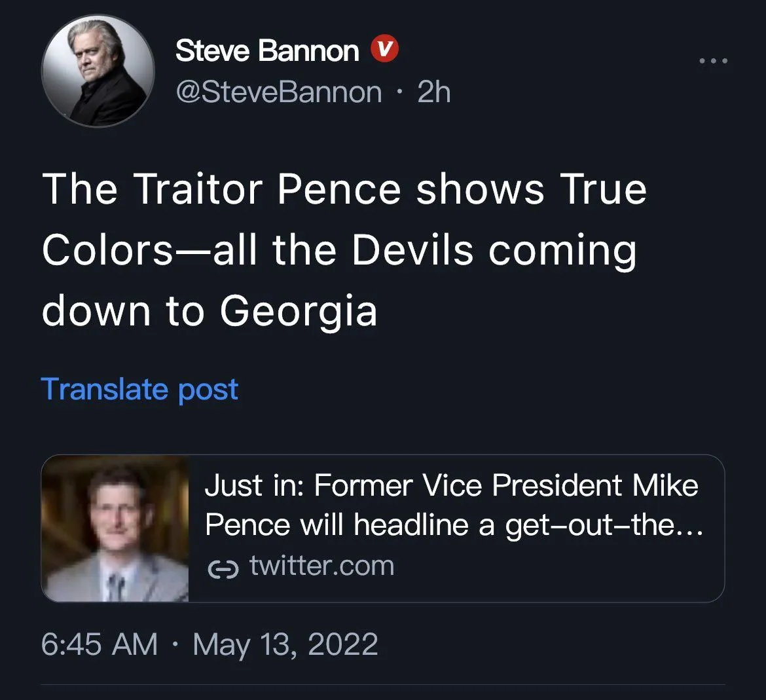Click the word 'Devils' in the post
This screenshot has width=766, height=700.
coord(412,250)
